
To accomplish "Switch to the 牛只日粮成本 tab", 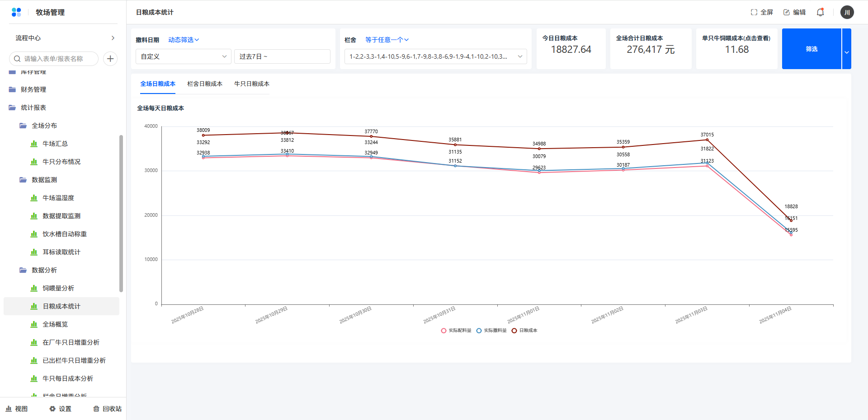I will pos(252,84).
